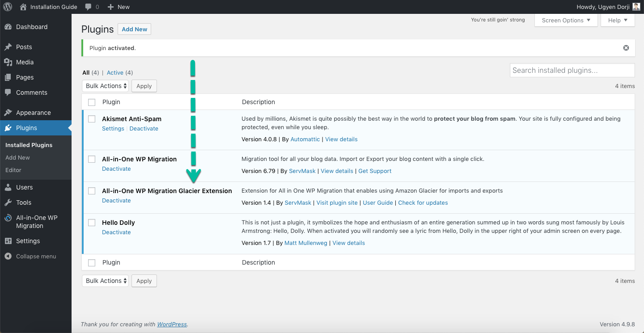Deactivate the All-in-One WP Migration Glacier Extension

coord(116,200)
